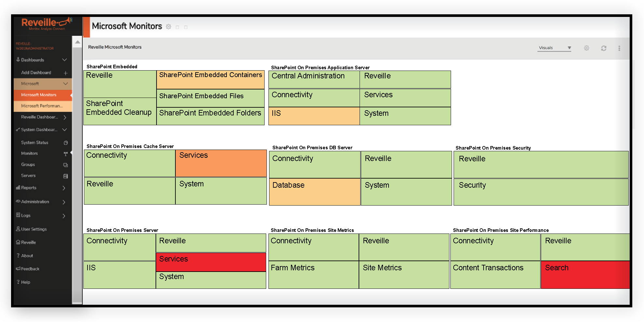Open the Site Metrics tile

click(x=404, y=275)
